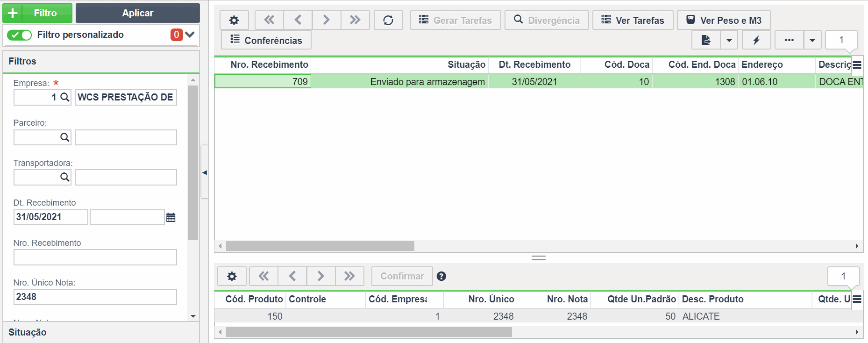This screenshot has width=868, height=343.
Task: Go to last record in bottom grid
Action: point(349,276)
